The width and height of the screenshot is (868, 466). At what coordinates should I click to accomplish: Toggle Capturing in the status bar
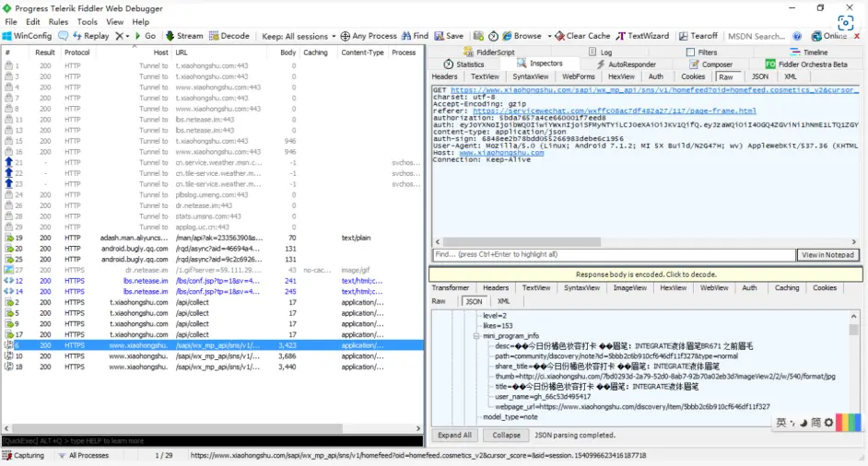point(23,456)
